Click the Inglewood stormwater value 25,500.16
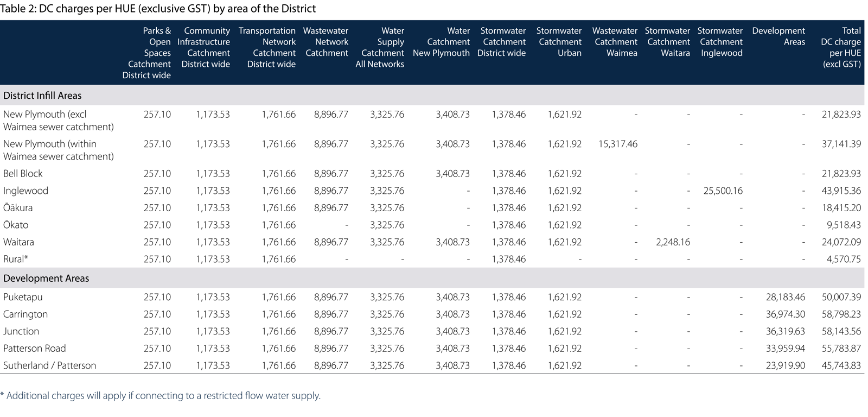868x417 pixels. tap(723, 191)
